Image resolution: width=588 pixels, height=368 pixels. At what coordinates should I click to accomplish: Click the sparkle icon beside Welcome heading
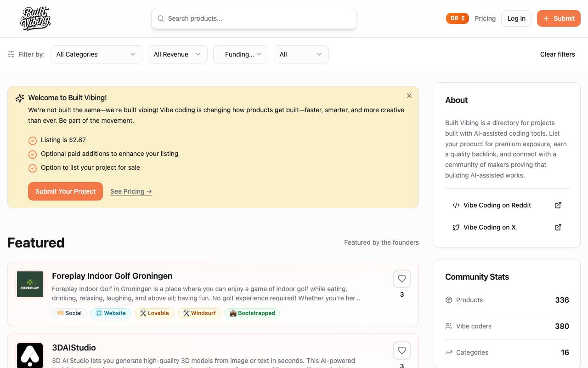click(x=20, y=98)
